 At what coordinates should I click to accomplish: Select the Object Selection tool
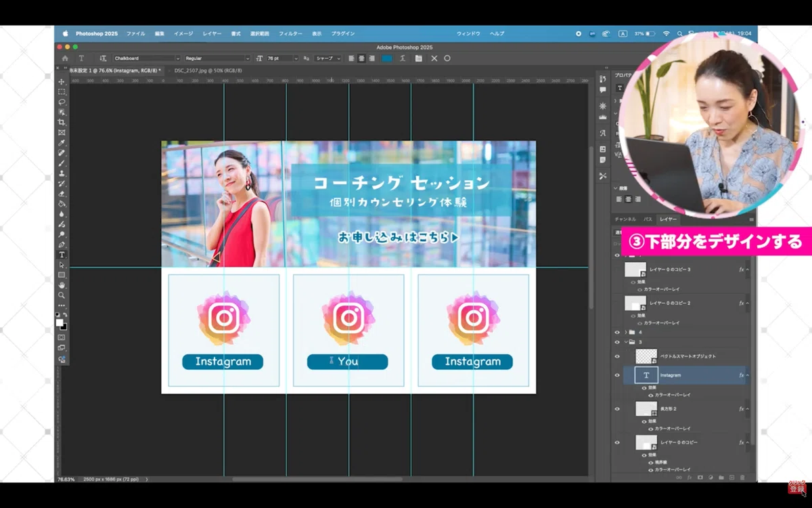[x=62, y=112]
